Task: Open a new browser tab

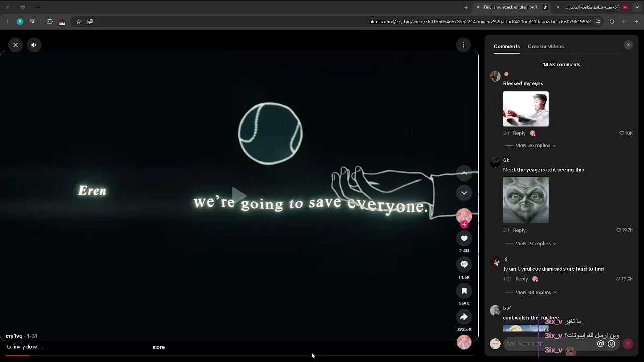Action: [466, 7]
